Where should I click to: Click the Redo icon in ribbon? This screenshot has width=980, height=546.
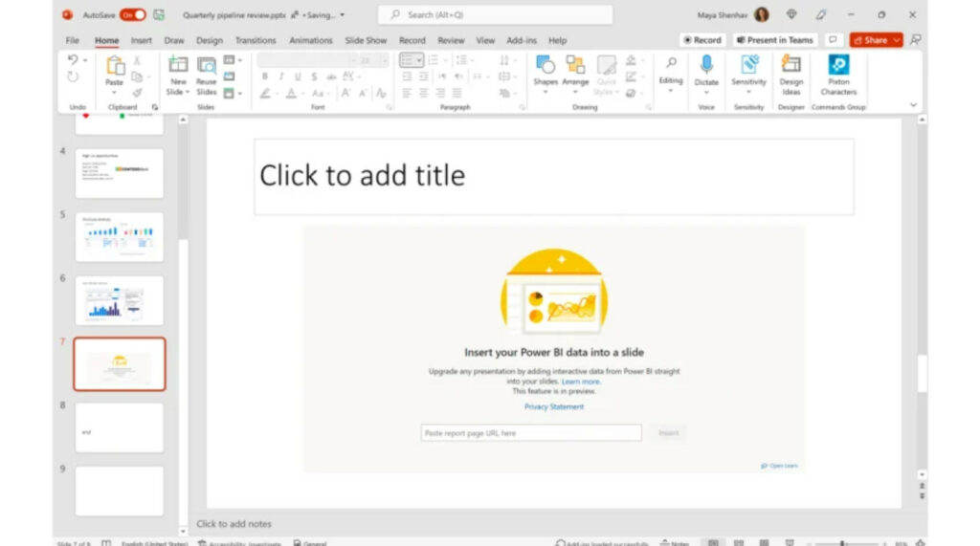tap(73, 76)
